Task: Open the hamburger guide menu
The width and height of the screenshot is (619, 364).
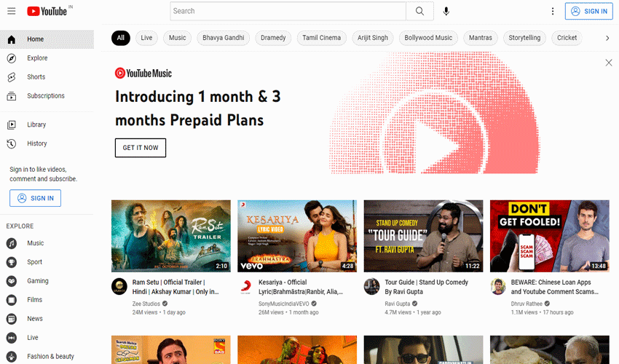Action: tap(12, 11)
